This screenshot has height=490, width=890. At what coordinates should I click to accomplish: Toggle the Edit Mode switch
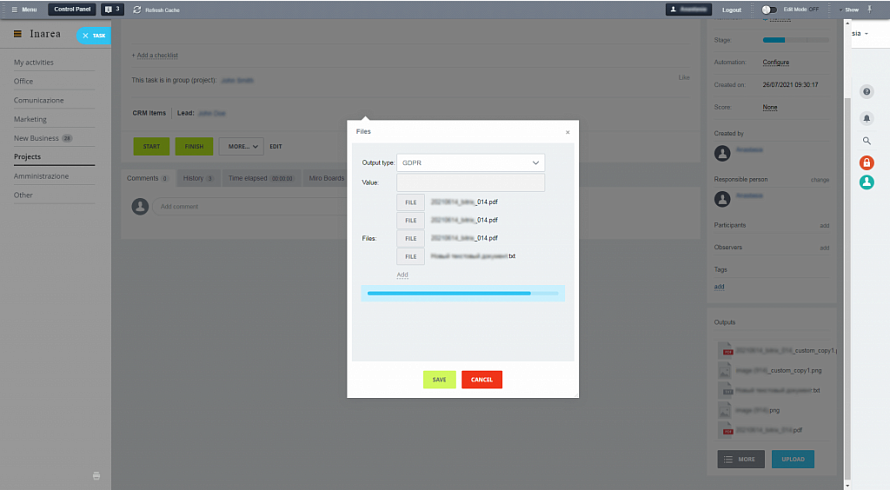click(769, 9)
